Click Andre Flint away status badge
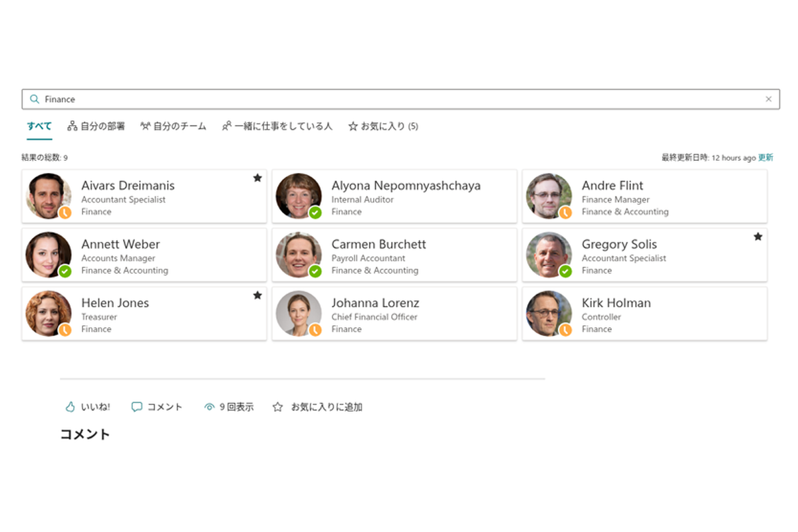Viewport: 798px width, 532px height. click(x=565, y=213)
